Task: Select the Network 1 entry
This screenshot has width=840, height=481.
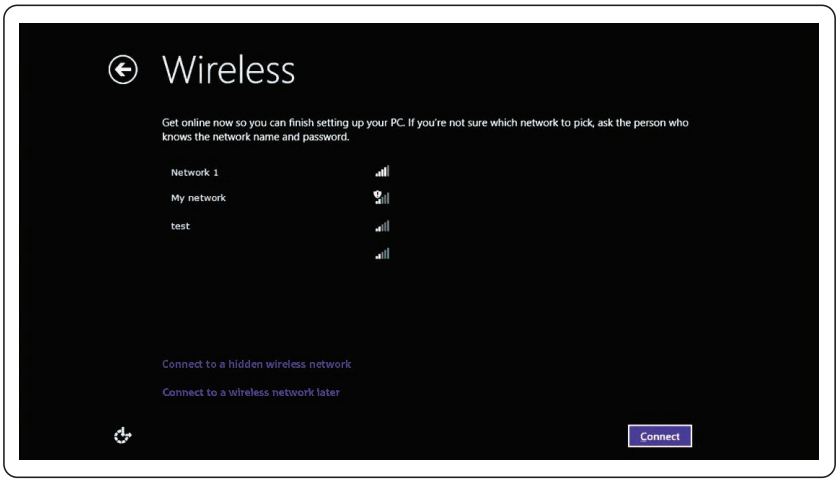Action: (195, 172)
